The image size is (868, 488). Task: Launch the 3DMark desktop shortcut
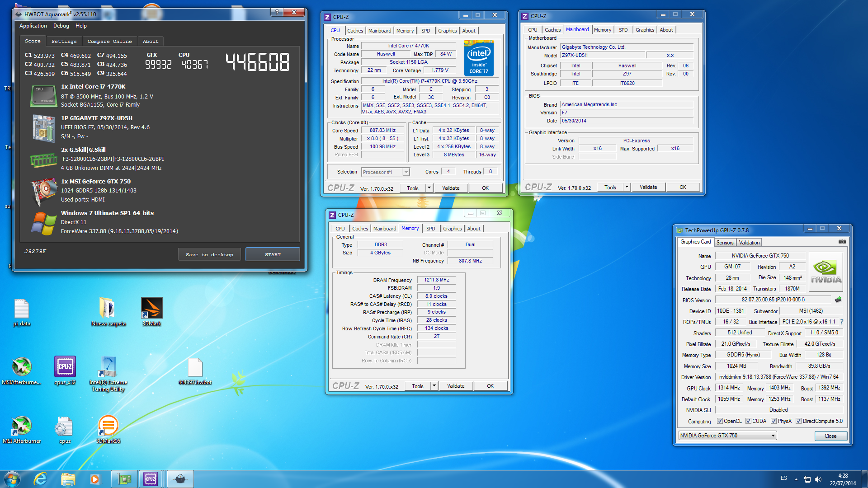[x=151, y=312]
